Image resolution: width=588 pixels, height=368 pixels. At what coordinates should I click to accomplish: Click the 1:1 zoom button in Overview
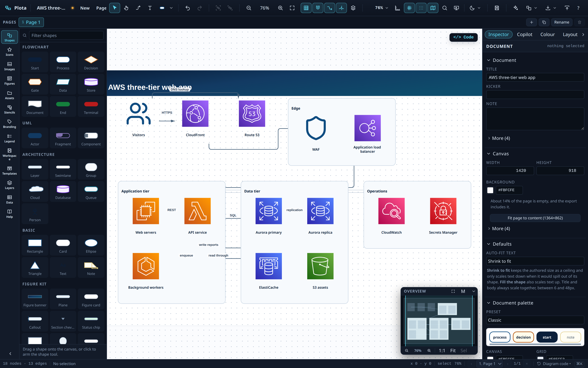(x=442, y=351)
